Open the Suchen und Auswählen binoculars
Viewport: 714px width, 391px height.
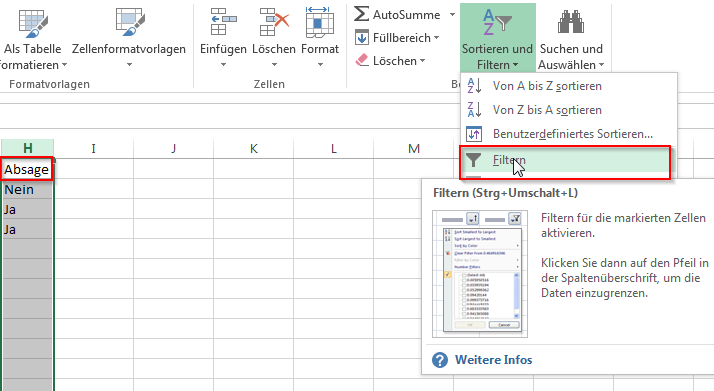pyautogui.click(x=571, y=22)
